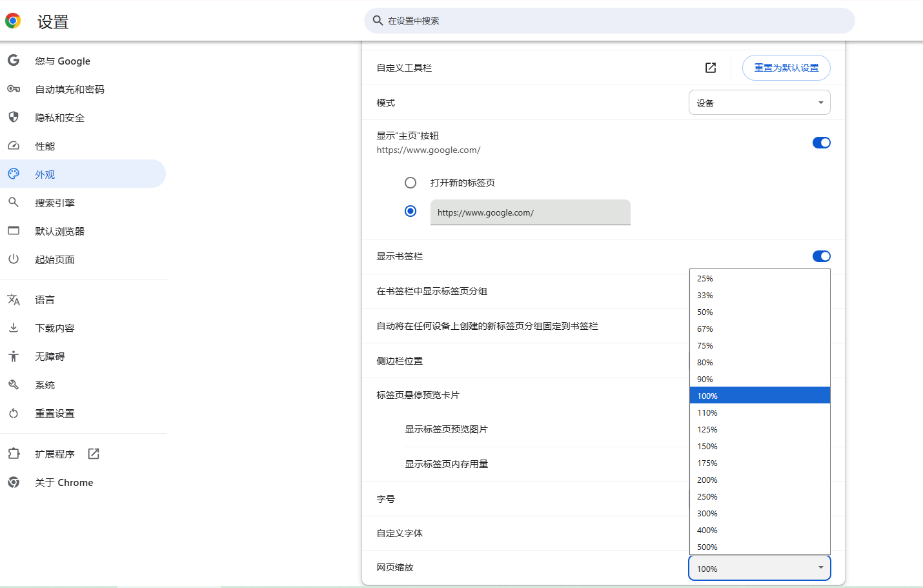Select the 打开新的标签页 radio button
Image resolution: width=923 pixels, height=588 pixels.
411,183
